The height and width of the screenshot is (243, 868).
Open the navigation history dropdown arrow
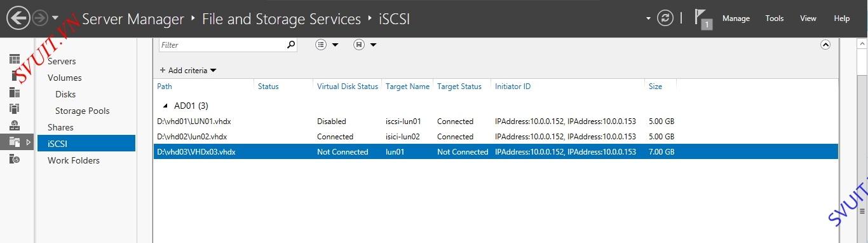pos(55,18)
